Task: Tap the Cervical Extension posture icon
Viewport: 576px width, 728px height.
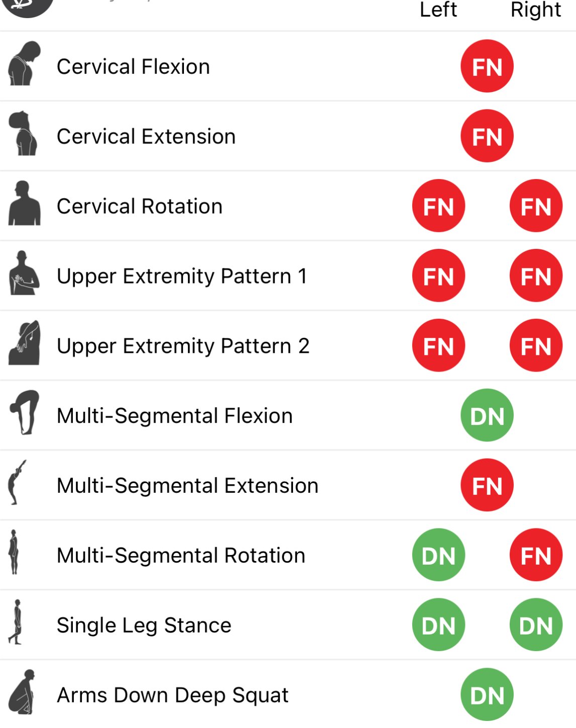Action: 23,133
